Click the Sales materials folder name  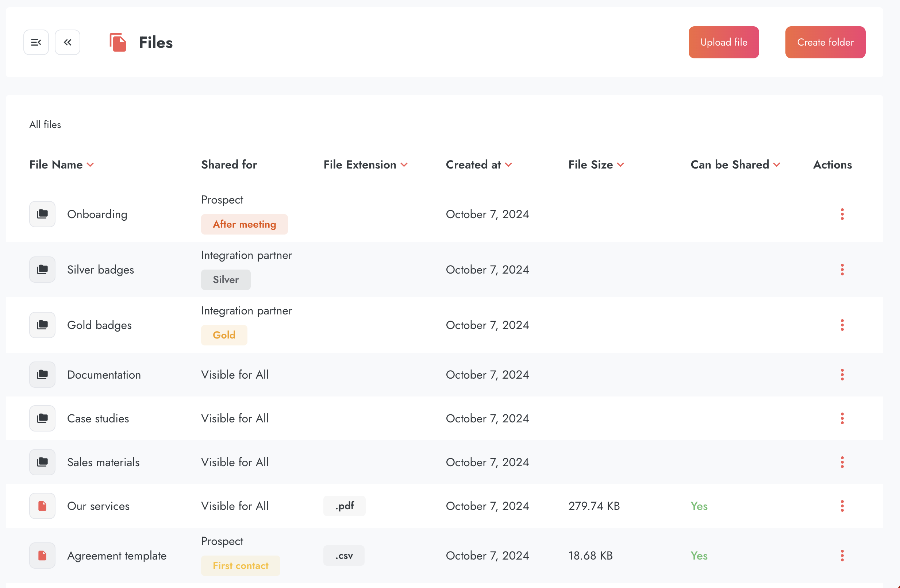coord(103,462)
